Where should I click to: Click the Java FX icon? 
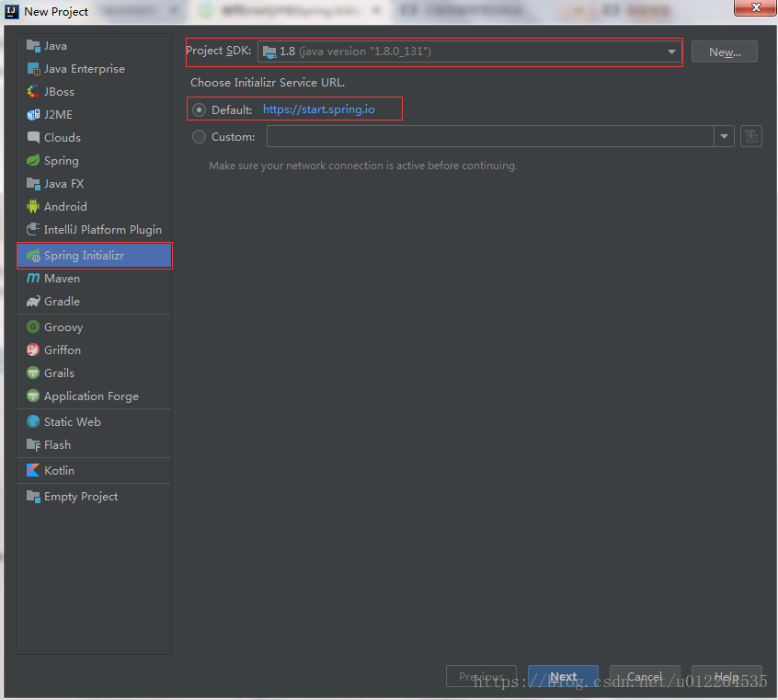click(x=33, y=184)
